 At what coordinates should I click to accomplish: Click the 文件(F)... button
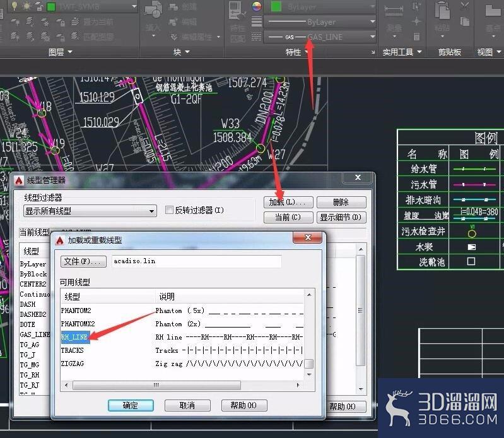tap(83, 261)
